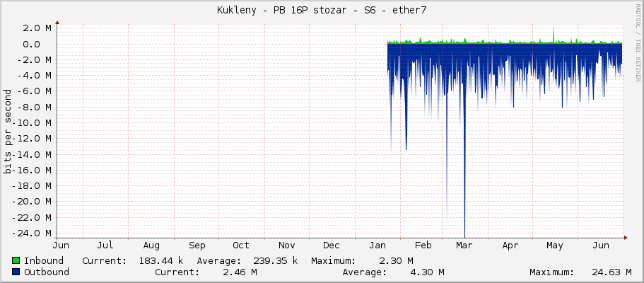644x283 pixels.
Task: Click the Inbound 'Maximum:' label
Action: (333, 260)
